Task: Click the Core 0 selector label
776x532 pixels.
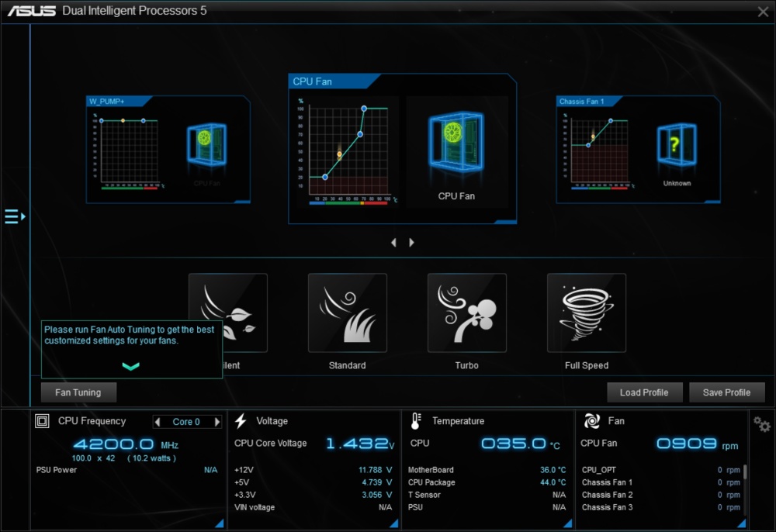Action: coord(186,422)
